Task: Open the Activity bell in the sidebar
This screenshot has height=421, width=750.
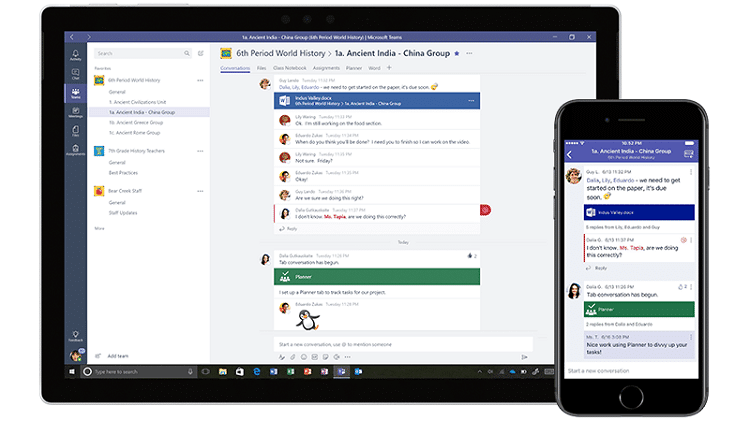Action: pos(76,55)
